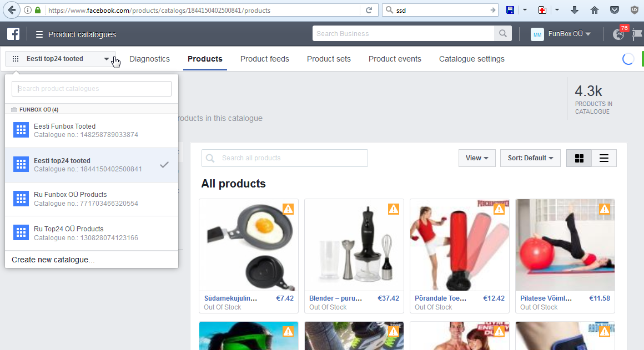The image size is (644, 350).
Task: Click the €37.42 price on Blender card
Action: 388,298
